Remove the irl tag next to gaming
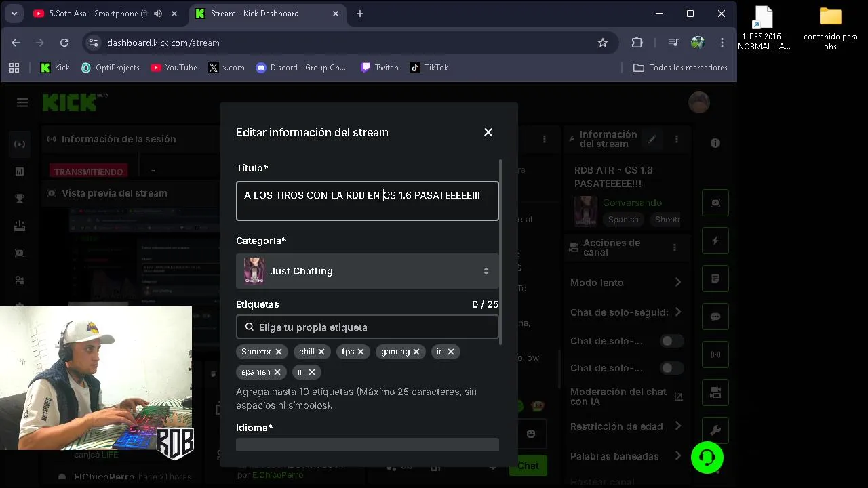 (451, 352)
